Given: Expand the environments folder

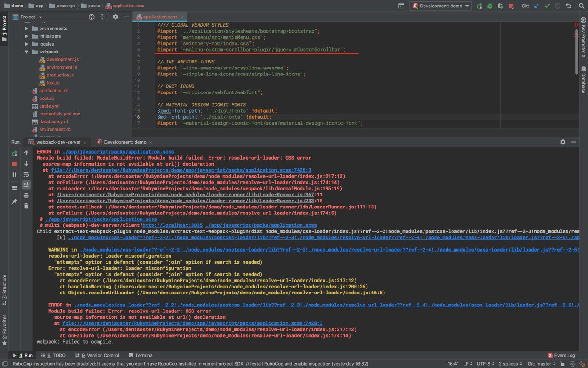Looking at the screenshot, I should click(27, 29).
